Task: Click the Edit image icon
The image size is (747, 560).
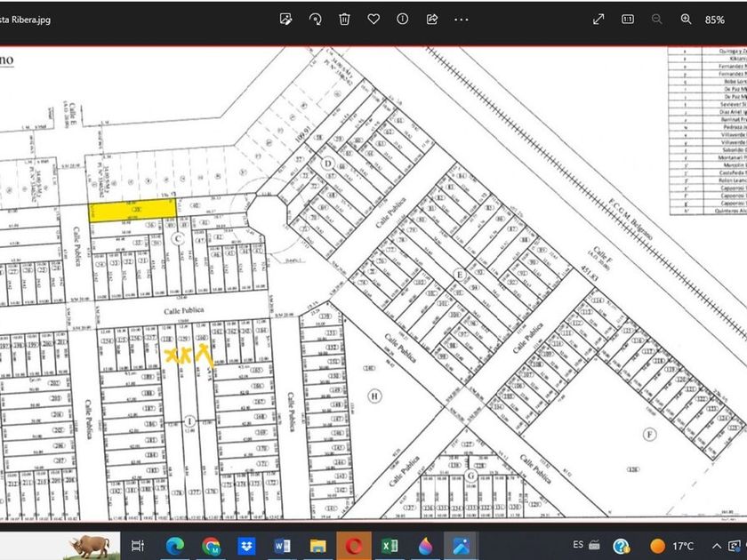Action: (285, 19)
